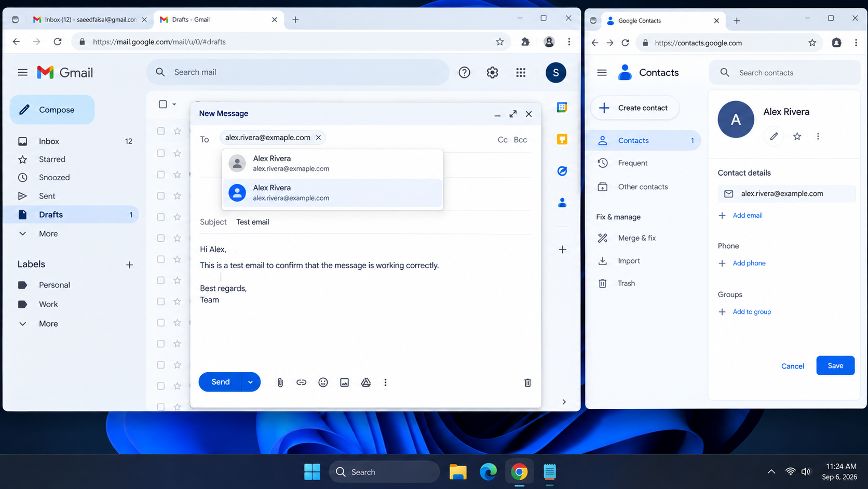Click Compose in Gmail

click(52, 110)
